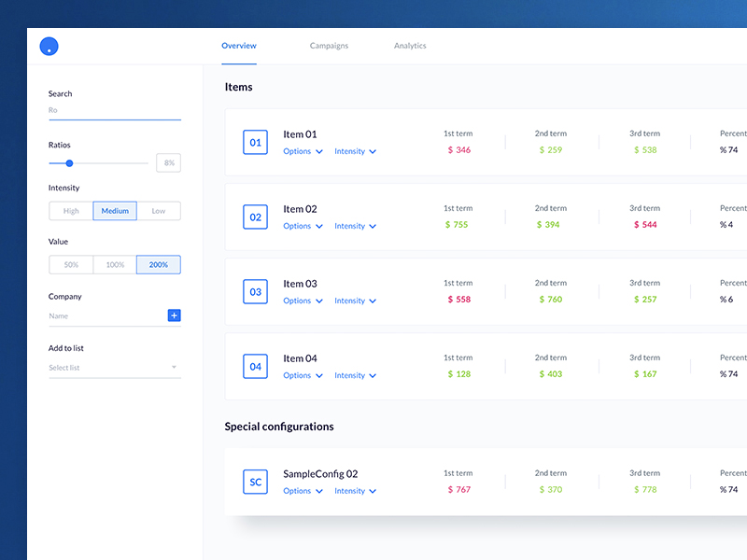Click the 04 badge icon for Item 04
747x560 pixels.
pyautogui.click(x=255, y=367)
